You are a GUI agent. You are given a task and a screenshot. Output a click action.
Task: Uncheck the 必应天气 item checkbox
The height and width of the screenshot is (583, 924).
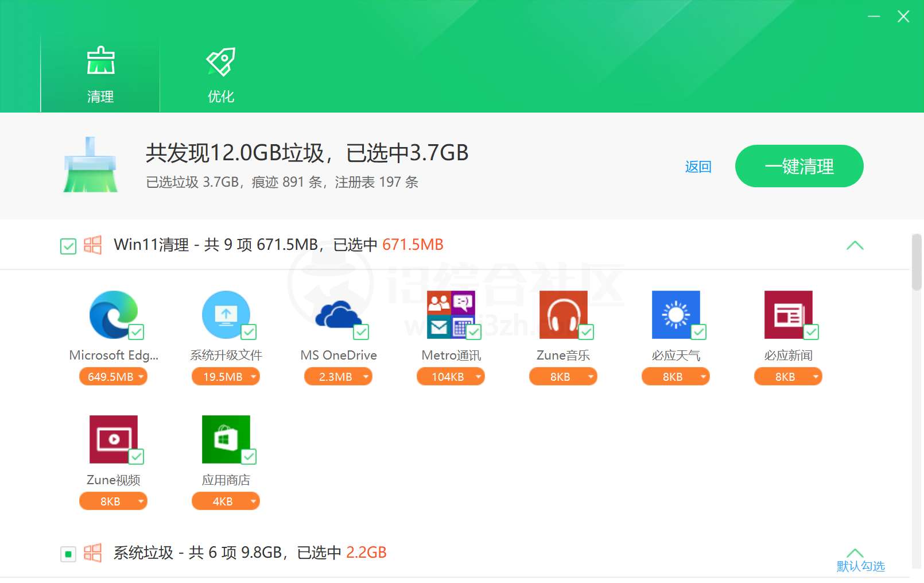coord(698,332)
